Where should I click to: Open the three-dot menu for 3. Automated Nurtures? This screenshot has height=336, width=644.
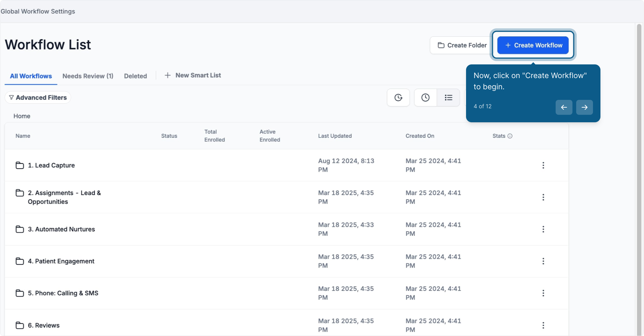pyautogui.click(x=543, y=229)
